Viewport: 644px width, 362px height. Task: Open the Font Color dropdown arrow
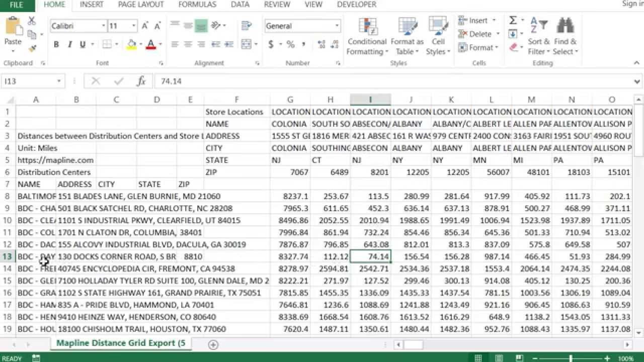pos(160,44)
